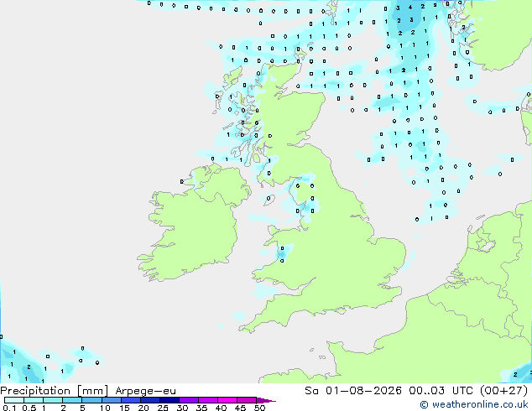Pick the 0.1–0.5 mm palest legend swatch
Image resolution: width=532 pixels, height=411 pixels.
click(x=14, y=400)
